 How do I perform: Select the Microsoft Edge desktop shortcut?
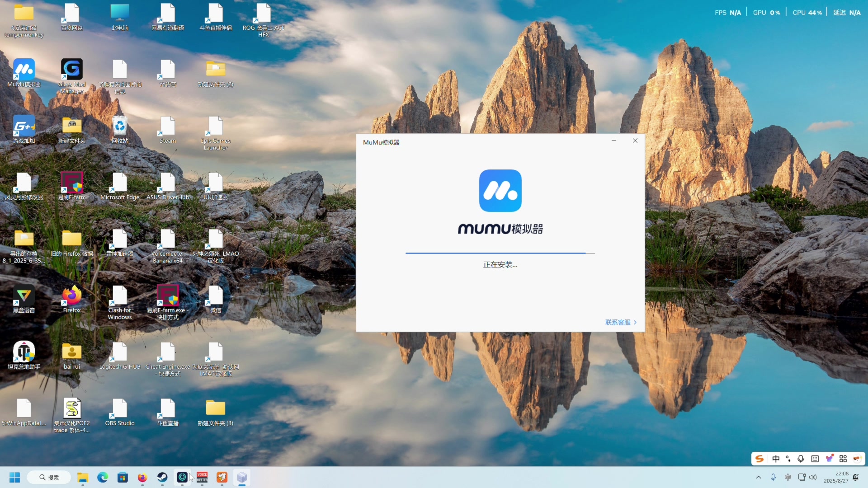point(120,186)
